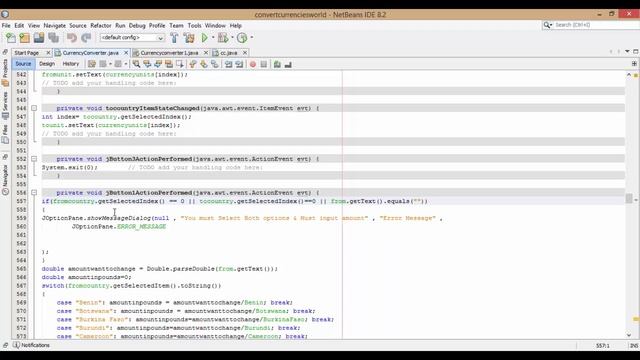Collapse the jButton3ActionPerformed method fold
Viewport: 640px width, 360px height.
coord(34,159)
